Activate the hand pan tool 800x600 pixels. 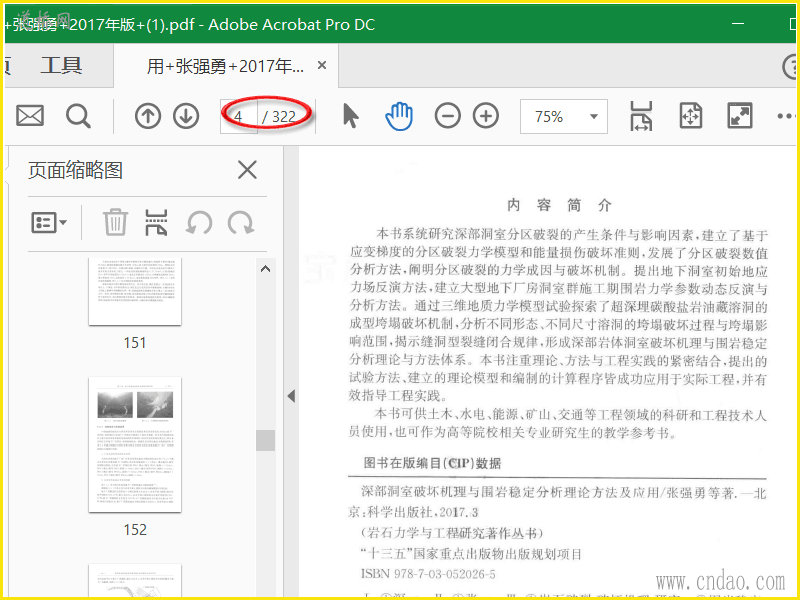(399, 116)
